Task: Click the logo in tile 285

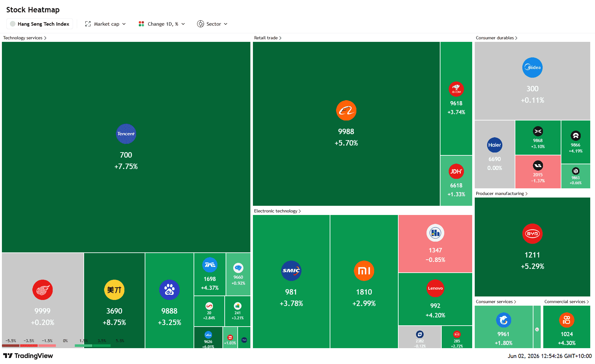Action: point(457,334)
